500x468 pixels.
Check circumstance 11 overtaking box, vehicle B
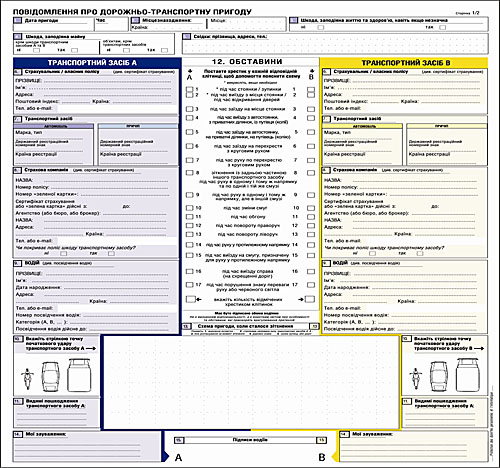pyautogui.click(x=311, y=217)
